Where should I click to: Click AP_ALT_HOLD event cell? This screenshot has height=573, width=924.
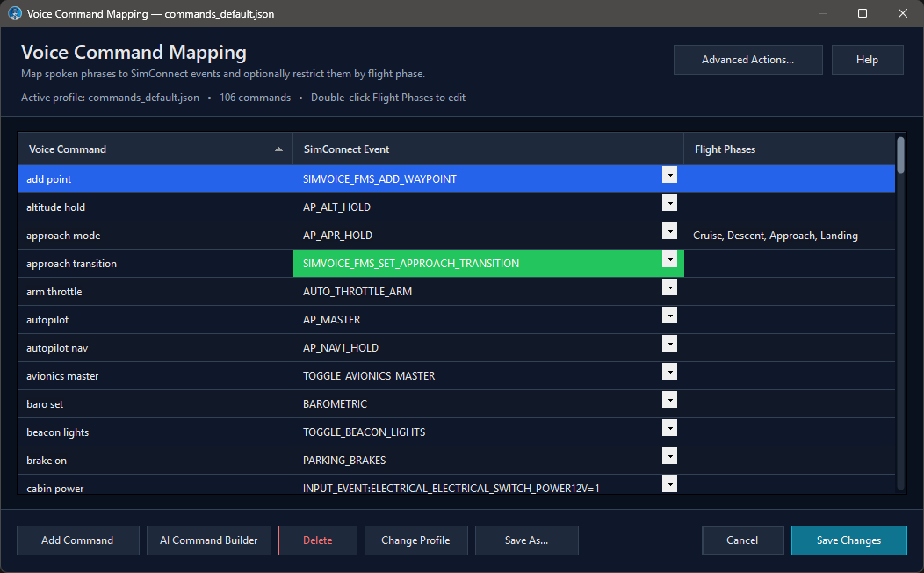click(x=488, y=207)
